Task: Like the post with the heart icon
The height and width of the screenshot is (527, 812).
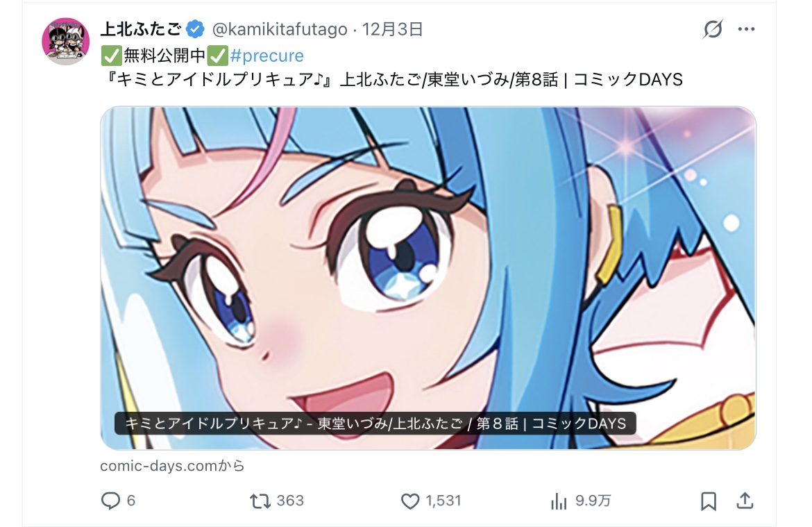Action: coord(410,501)
